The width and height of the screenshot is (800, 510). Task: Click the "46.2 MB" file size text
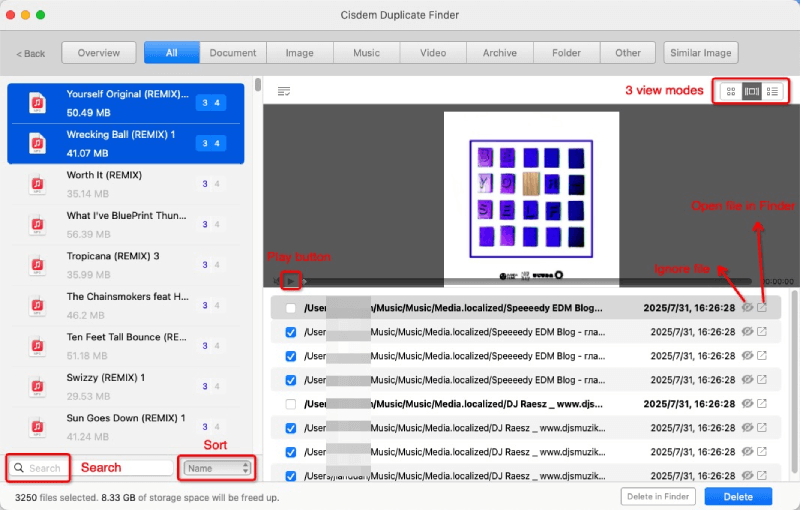tap(85, 315)
